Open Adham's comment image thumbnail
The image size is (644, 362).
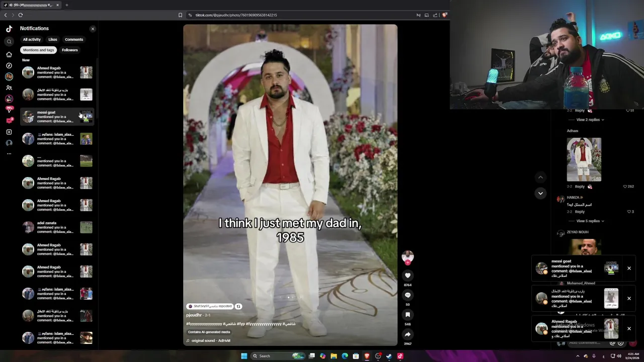coord(584,159)
